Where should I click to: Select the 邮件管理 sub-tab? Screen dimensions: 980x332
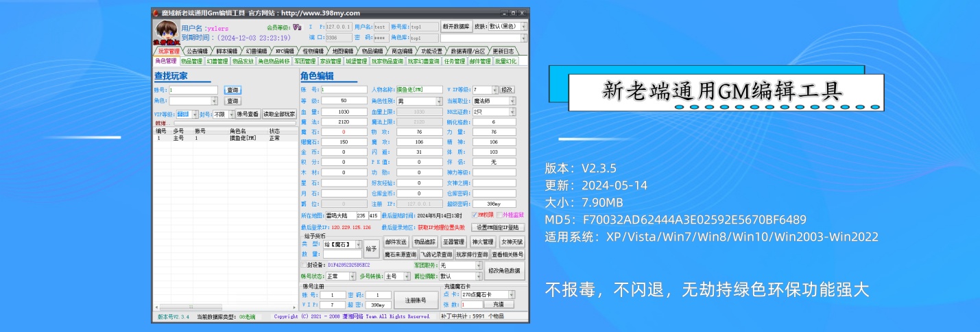479,61
